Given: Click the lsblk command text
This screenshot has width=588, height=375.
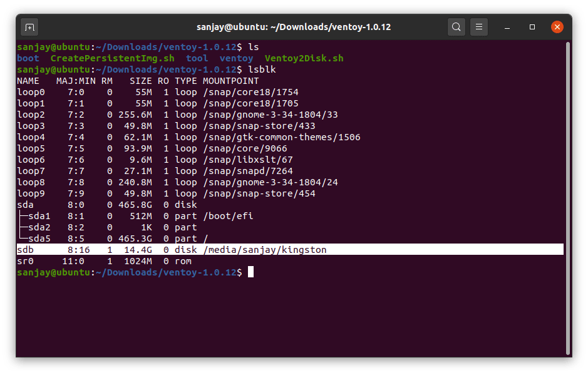Looking at the screenshot, I should [262, 69].
